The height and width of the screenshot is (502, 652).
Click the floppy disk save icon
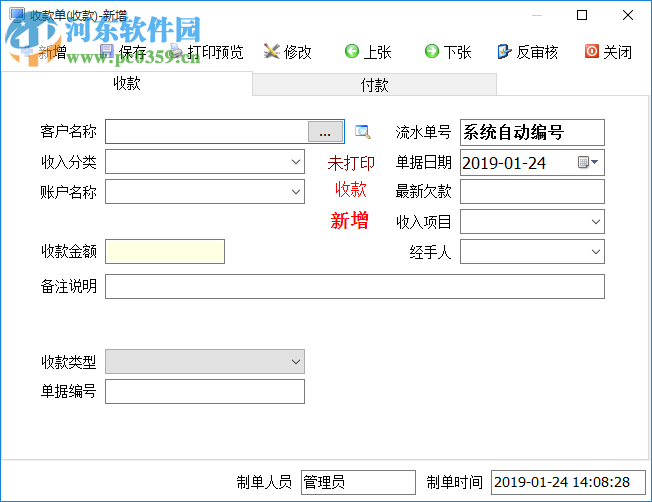click(x=107, y=52)
